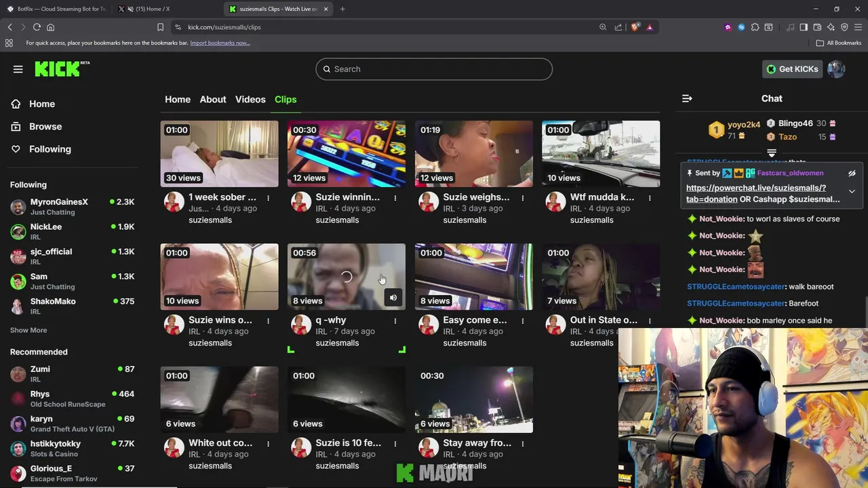Viewport: 868px width, 488px height.
Task: Open MyronGainesX followed channel
Action: [72, 207]
